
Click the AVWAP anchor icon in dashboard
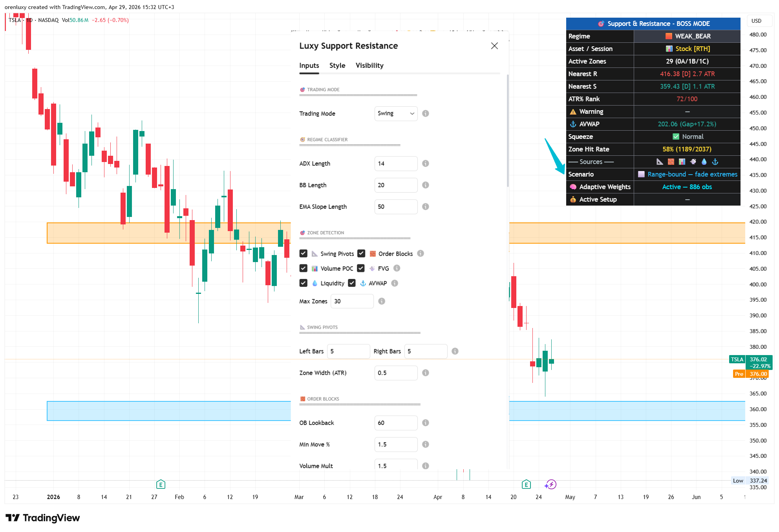click(573, 124)
